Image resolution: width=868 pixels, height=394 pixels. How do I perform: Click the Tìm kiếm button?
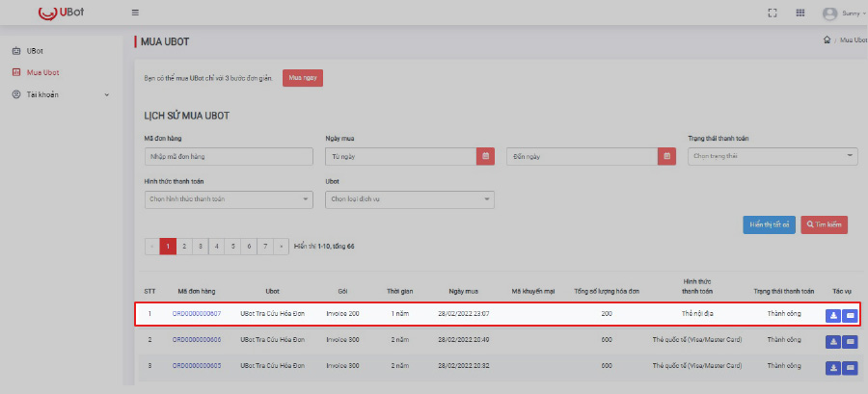coord(825,224)
